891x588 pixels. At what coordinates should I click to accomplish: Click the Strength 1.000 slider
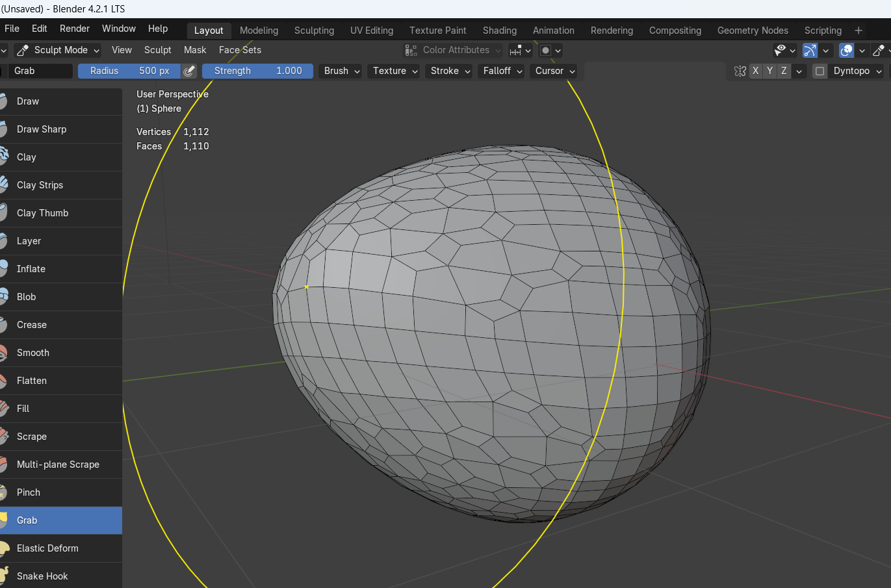[x=258, y=71]
